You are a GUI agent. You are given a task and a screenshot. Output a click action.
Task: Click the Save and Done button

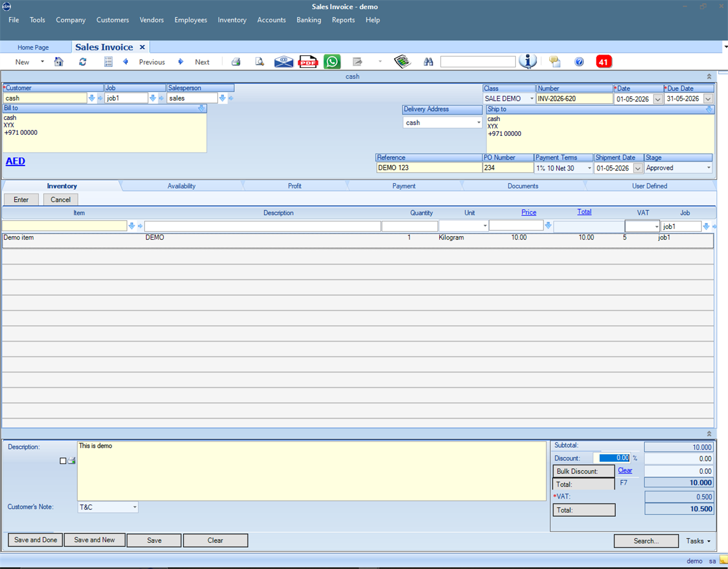[35, 540]
